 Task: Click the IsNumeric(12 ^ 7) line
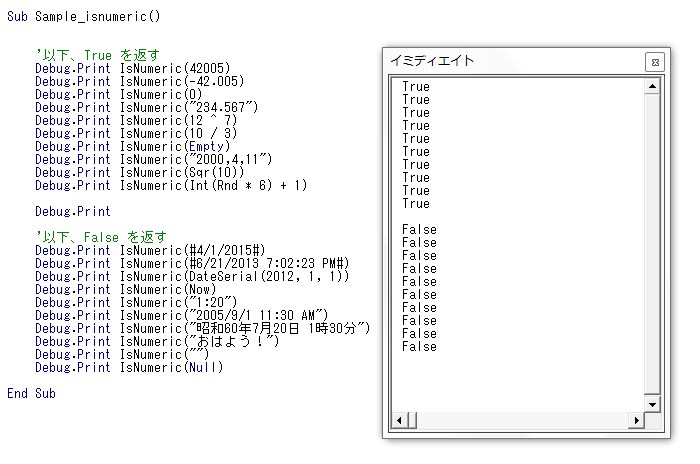pos(136,120)
